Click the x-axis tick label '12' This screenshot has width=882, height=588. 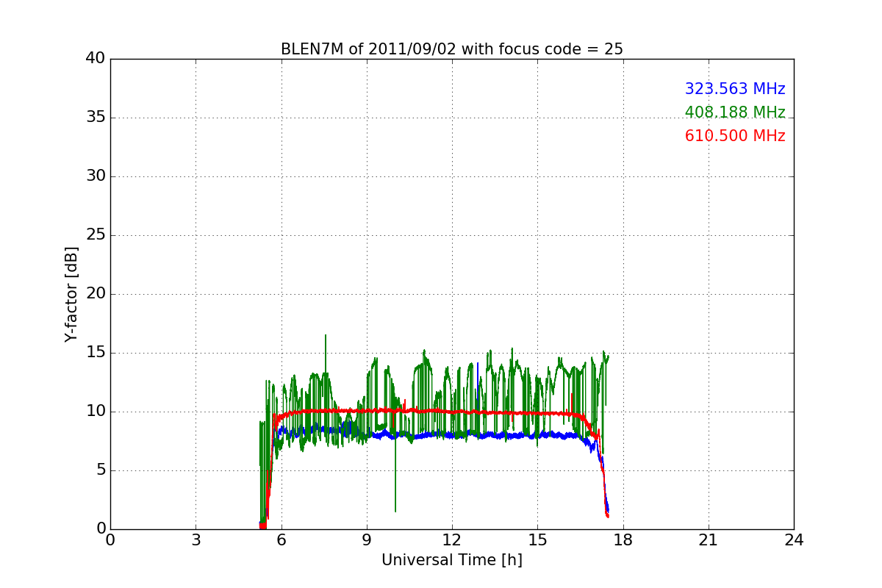tap(452, 539)
